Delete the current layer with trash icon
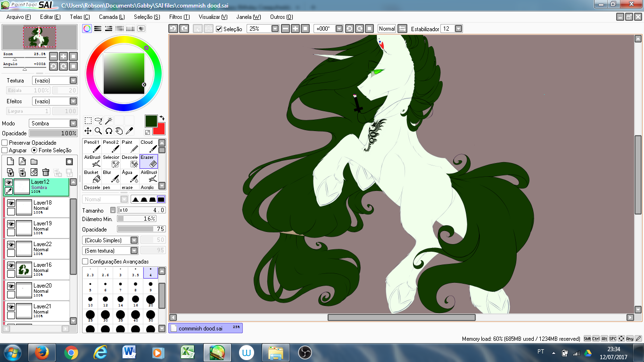The image size is (644, 362). point(46,173)
